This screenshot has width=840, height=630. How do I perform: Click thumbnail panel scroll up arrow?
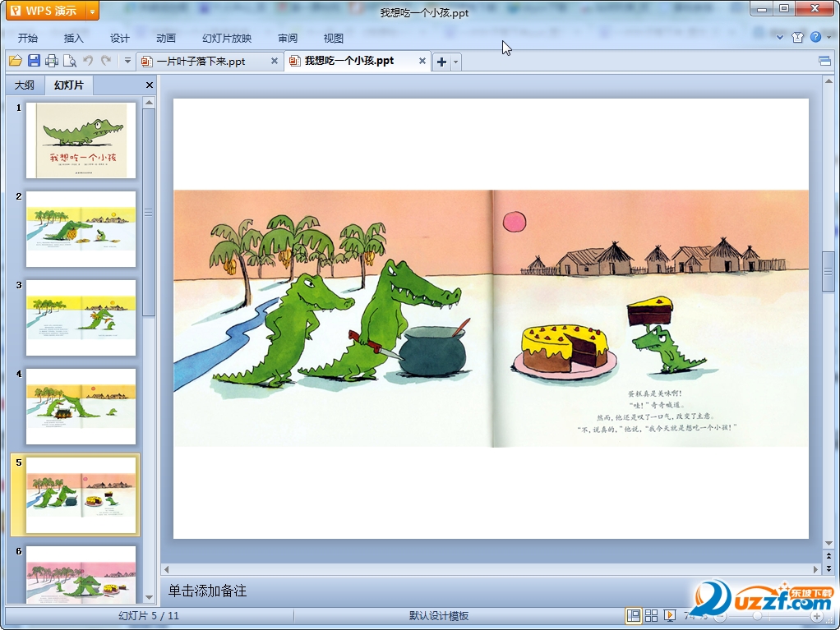(150, 102)
